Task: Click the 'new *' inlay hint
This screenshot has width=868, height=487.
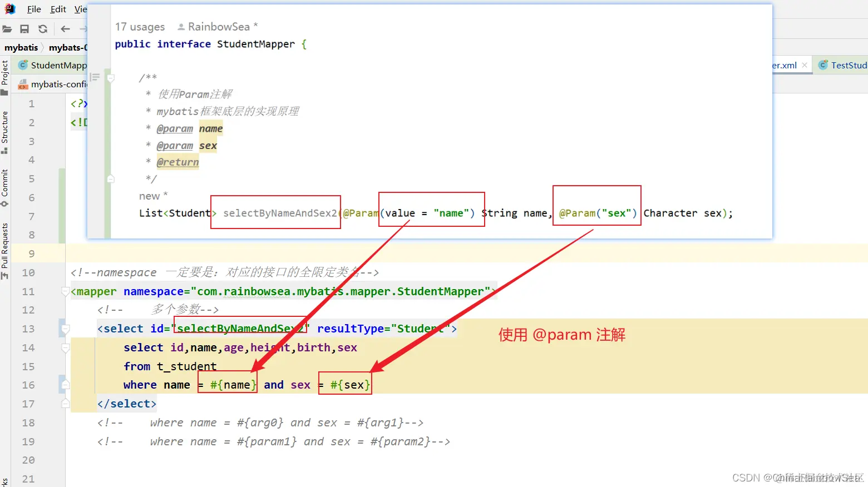Action: point(153,196)
